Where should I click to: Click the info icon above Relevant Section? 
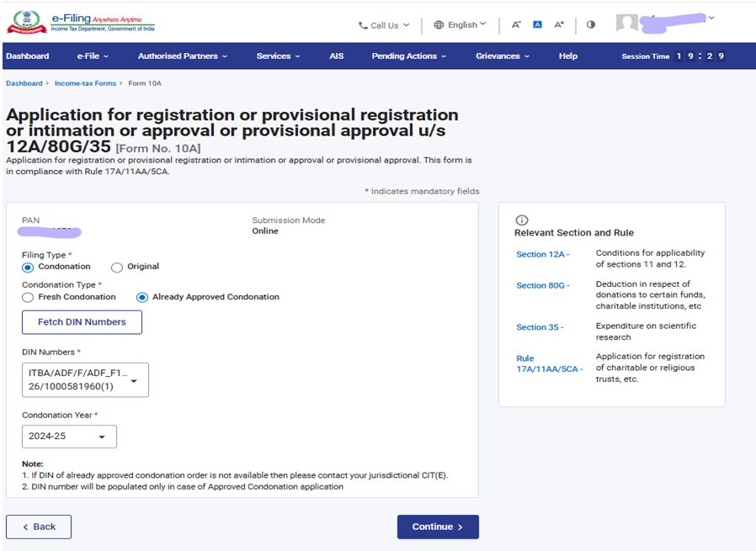click(x=521, y=220)
